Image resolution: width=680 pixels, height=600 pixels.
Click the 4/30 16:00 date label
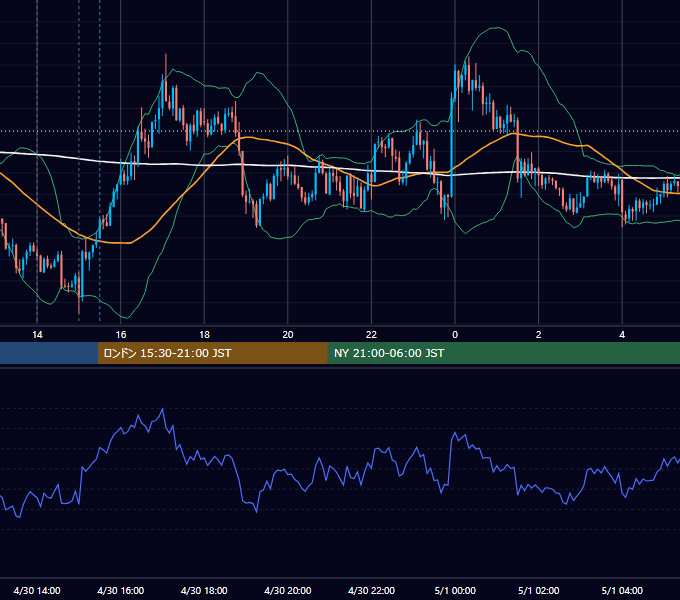click(x=121, y=590)
